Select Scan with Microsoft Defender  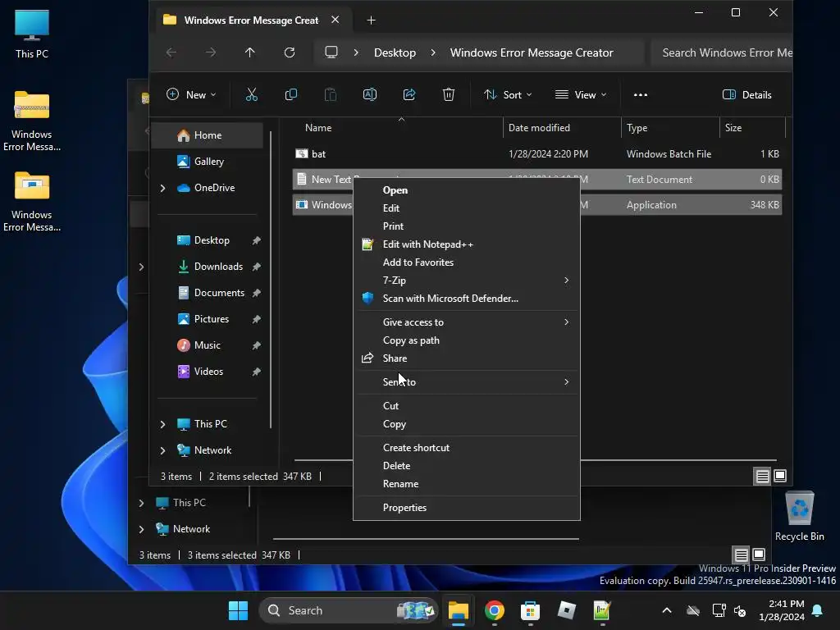(466, 299)
